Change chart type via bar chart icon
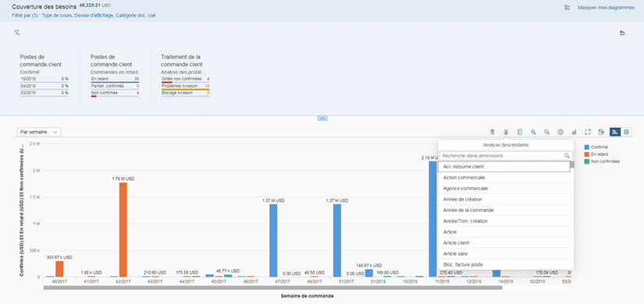The width and height of the screenshot is (644, 304). click(x=575, y=132)
